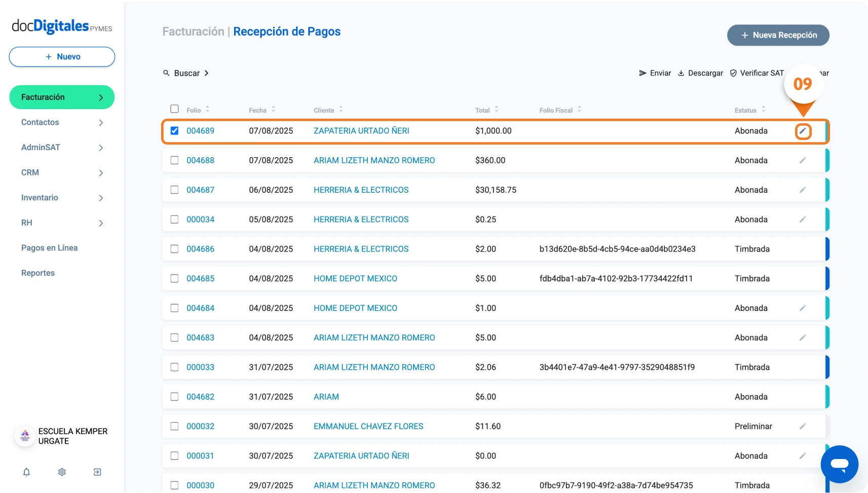The height and width of the screenshot is (493, 868).
Task: Click the logout icon in sidebar
Action: tap(97, 472)
